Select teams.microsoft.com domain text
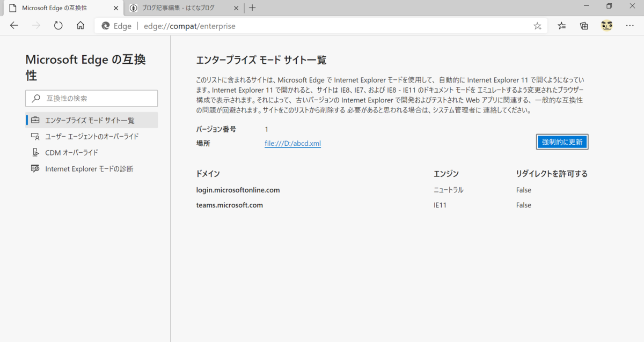The width and height of the screenshot is (644, 342). tap(230, 205)
